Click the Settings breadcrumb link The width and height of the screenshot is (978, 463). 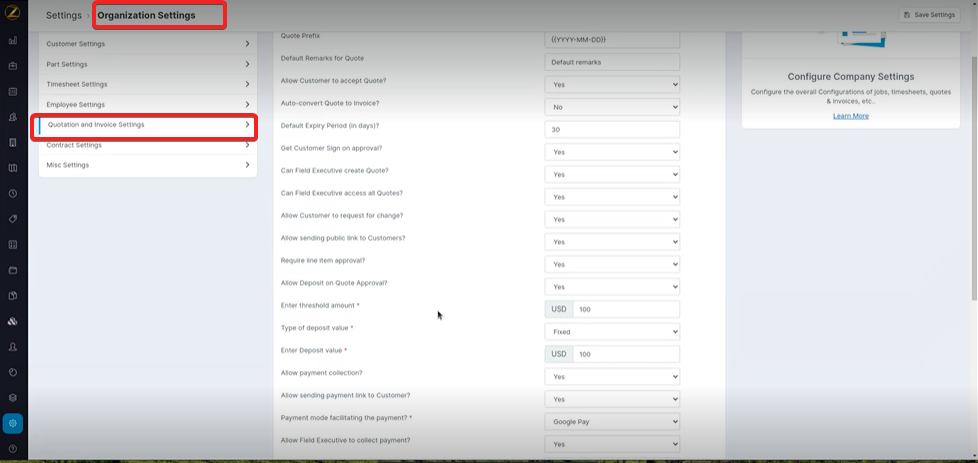tap(64, 15)
